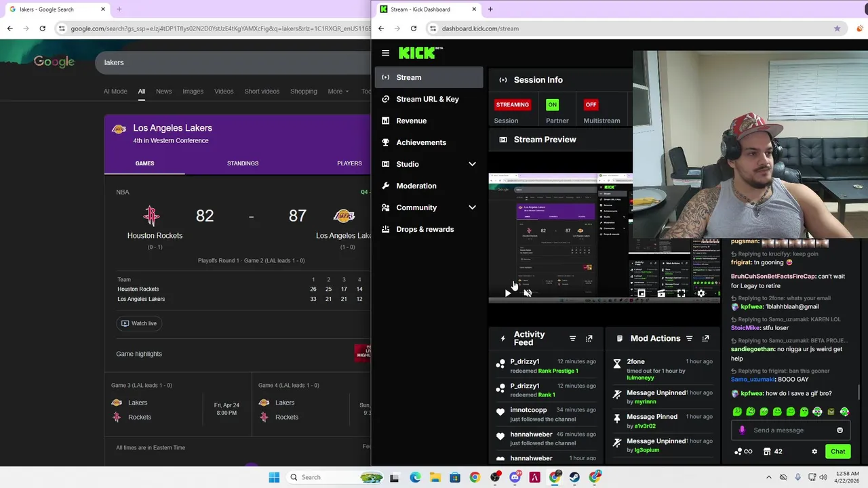Open Steam from the taskbar

[574, 477]
